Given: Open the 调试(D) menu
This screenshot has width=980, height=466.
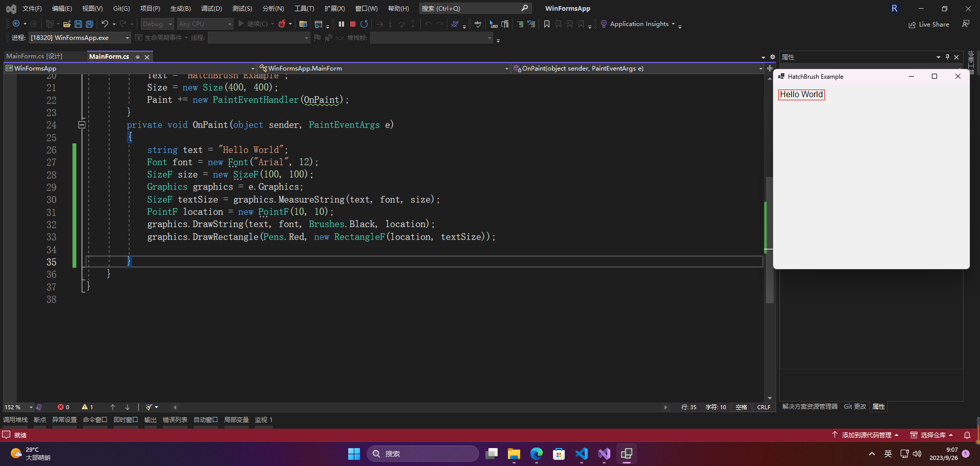Looking at the screenshot, I should (x=211, y=9).
